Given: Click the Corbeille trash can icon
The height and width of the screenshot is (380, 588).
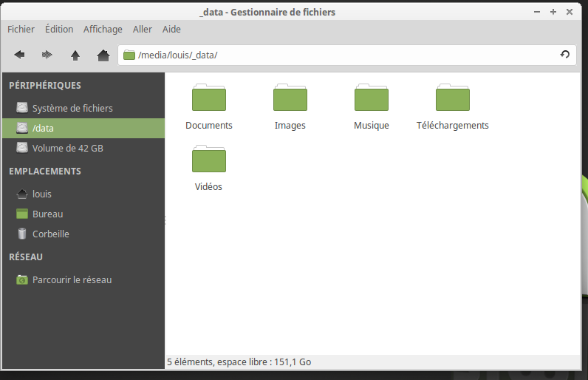Looking at the screenshot, I should coord(22,234).
